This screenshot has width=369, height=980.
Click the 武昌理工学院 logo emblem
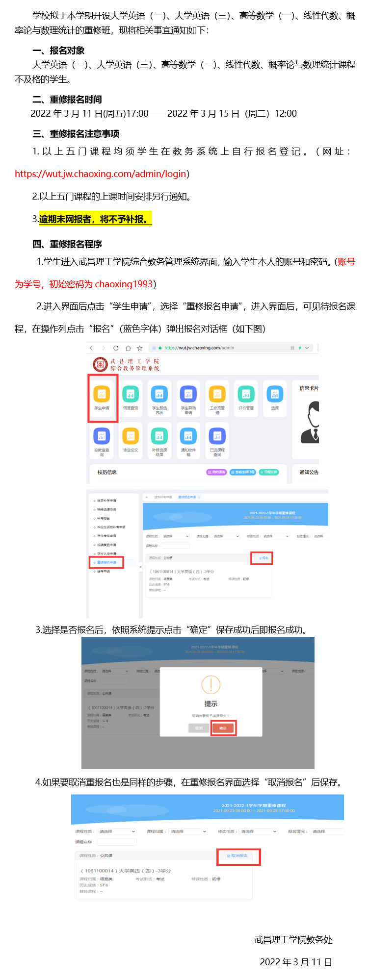(100, 364)
